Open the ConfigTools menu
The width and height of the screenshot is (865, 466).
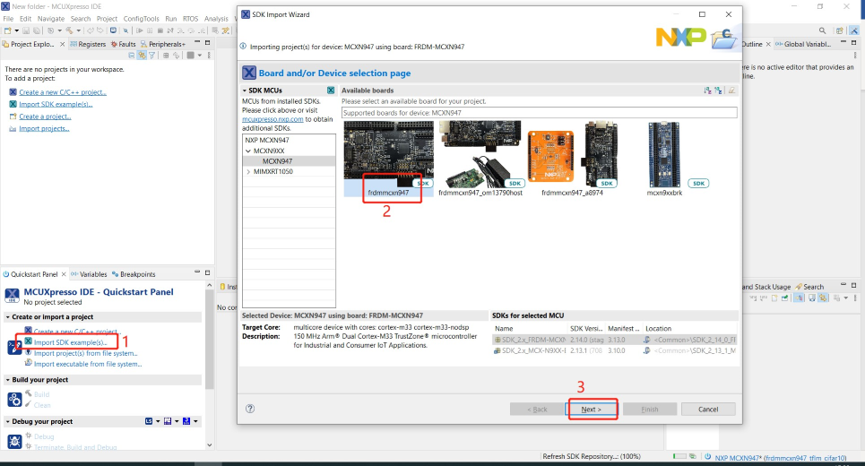coord(141,19)
